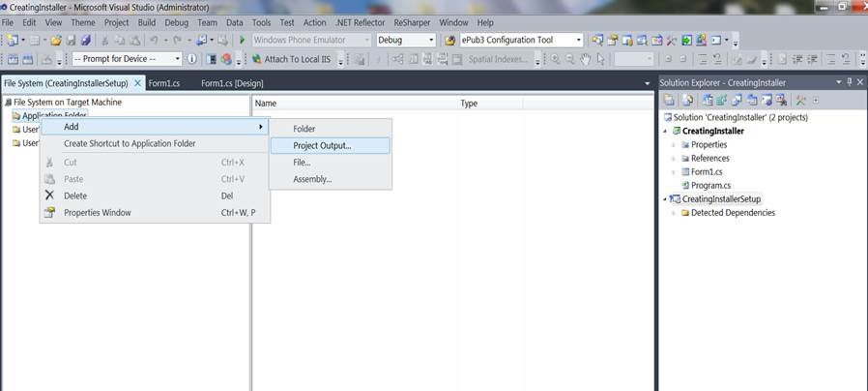The image size is (868, 391).
Task: Open the Debug configuration dropdown
Action: [405, 41]
